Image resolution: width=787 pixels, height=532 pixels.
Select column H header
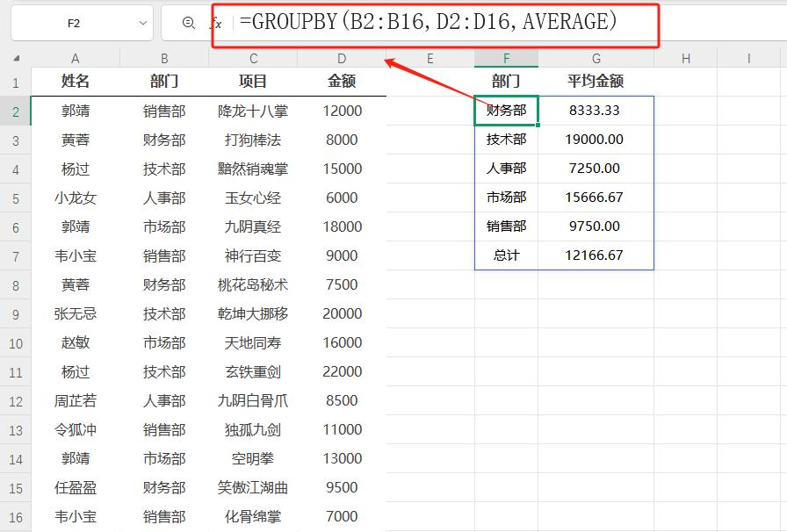[x=686, y=58]
